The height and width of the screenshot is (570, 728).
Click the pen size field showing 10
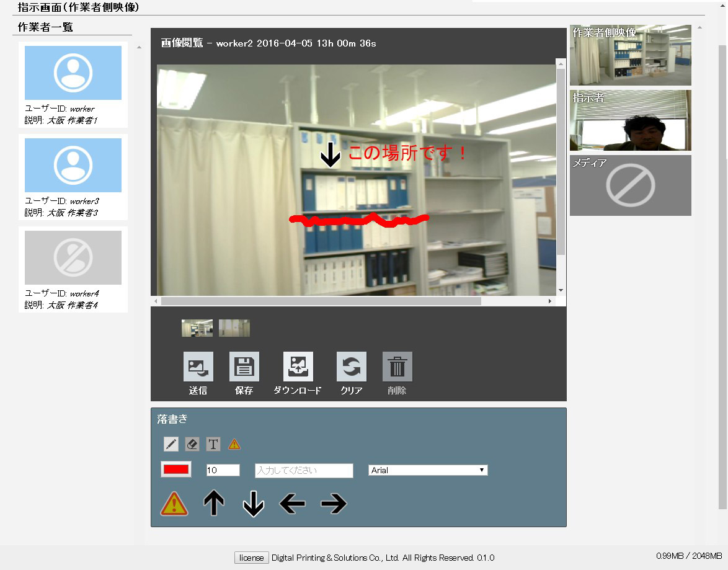[x=223, y=470]
